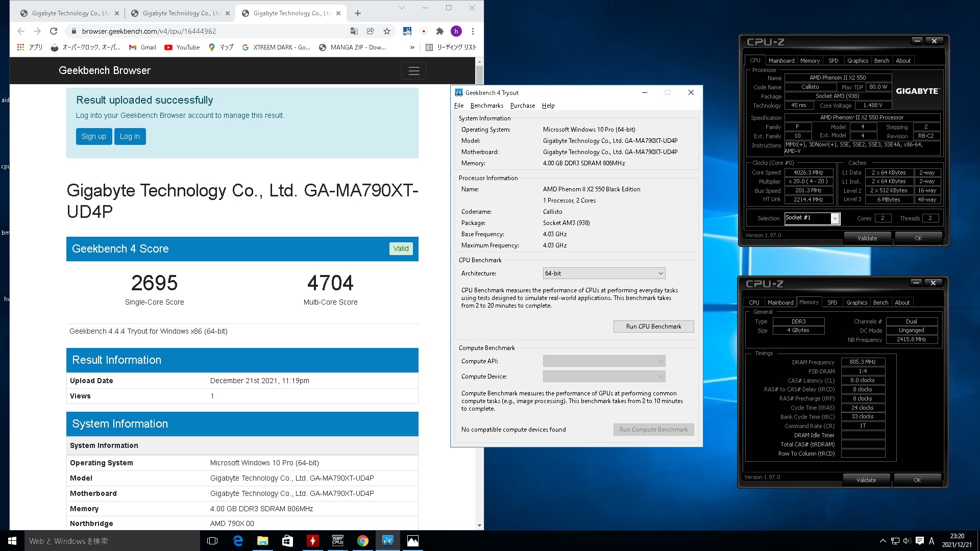Click Validate in lower CPU-Z window
Image resolution: width=980 pixels, height=551 pixels.
(x=866, y=480)
